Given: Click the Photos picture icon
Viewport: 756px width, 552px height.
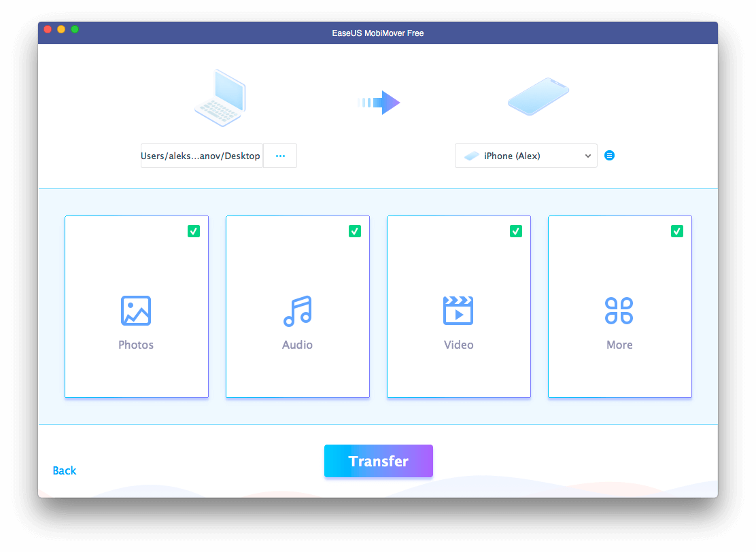Looking at the screenshot, I should click(x=136, y=311).
